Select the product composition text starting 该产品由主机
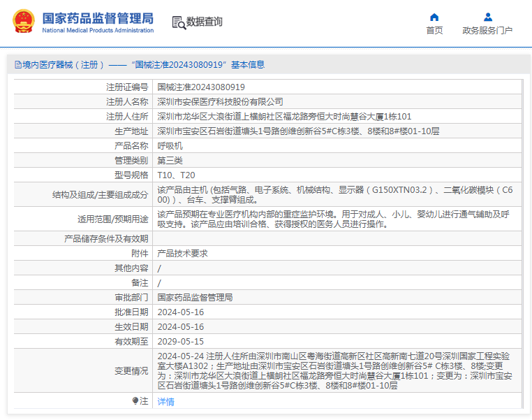 (335, 195)
